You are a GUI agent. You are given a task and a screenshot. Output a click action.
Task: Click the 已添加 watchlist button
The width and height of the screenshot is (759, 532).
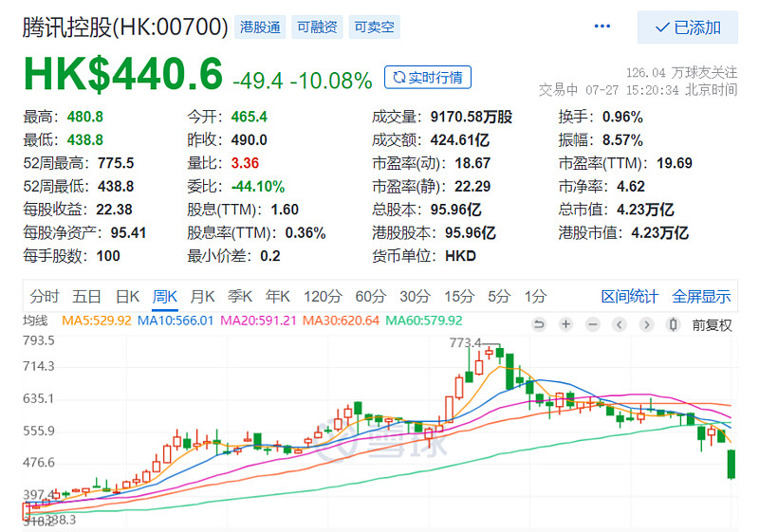[x=687, y=28]
